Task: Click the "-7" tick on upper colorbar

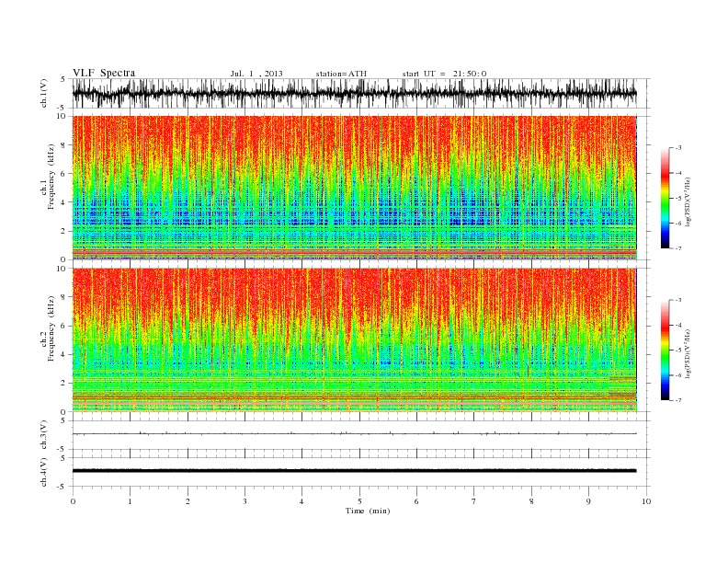Action: (678, 248)
